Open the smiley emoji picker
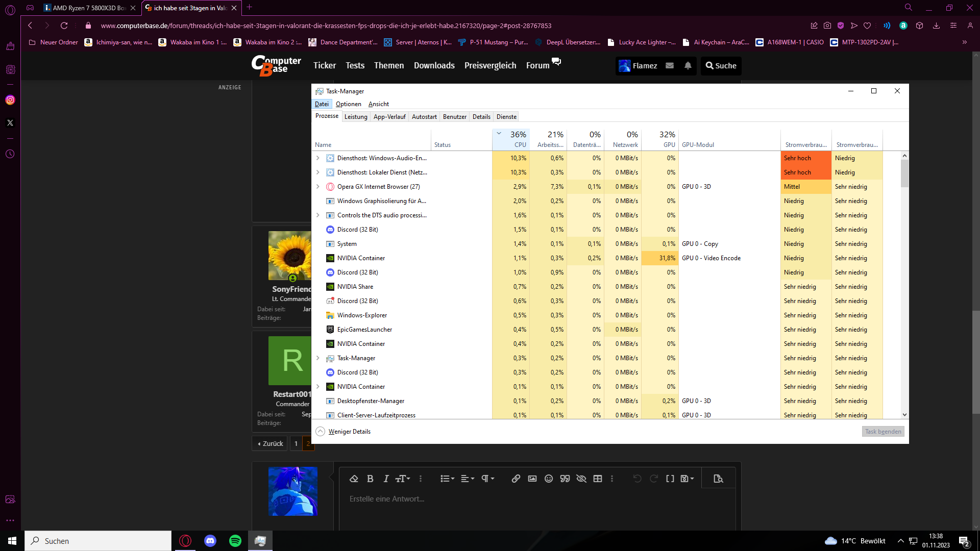980x551 pixels. (x=549, y=479)
